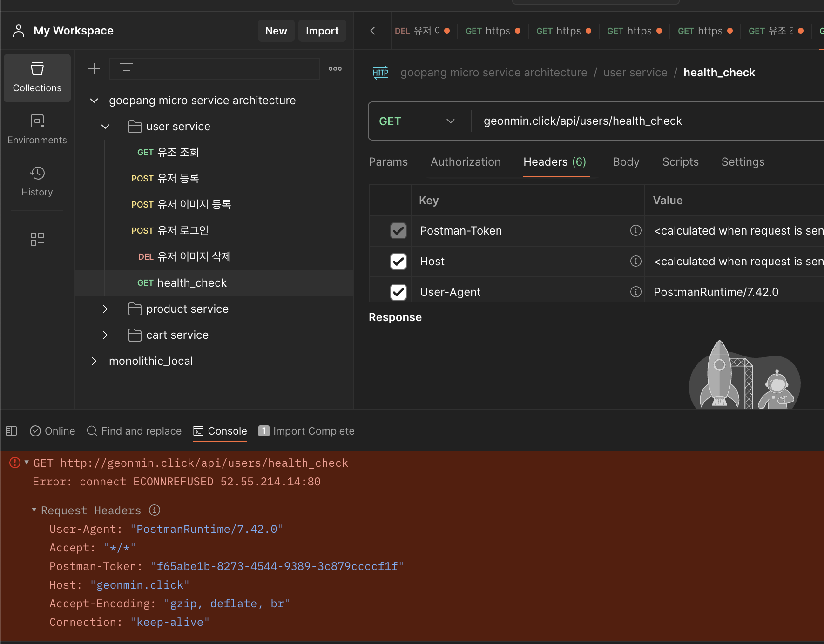824x644 pixels.
Task: Expand the monolithic_local collection
Action: point(94,361)
